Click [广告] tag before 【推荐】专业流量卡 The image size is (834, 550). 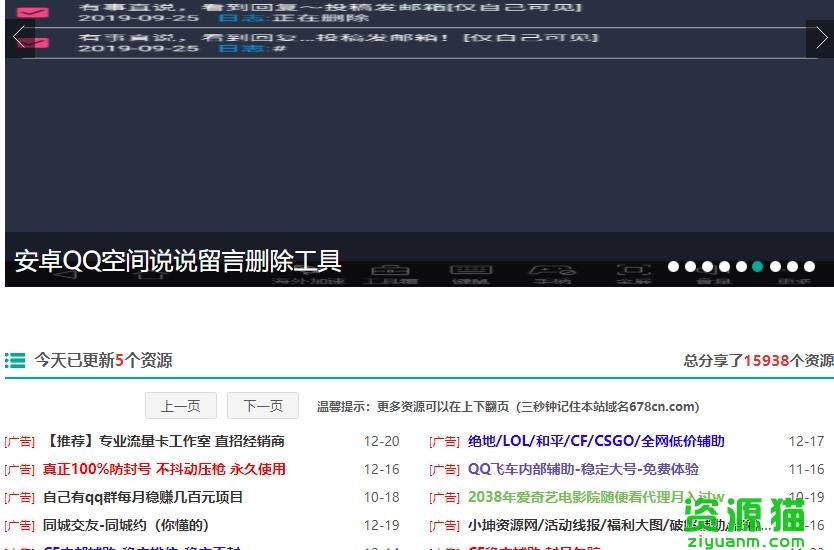[20, 441]
